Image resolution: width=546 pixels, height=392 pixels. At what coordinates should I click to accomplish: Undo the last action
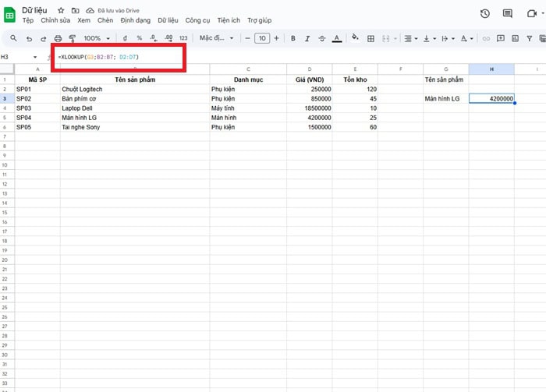pos(30,39)
